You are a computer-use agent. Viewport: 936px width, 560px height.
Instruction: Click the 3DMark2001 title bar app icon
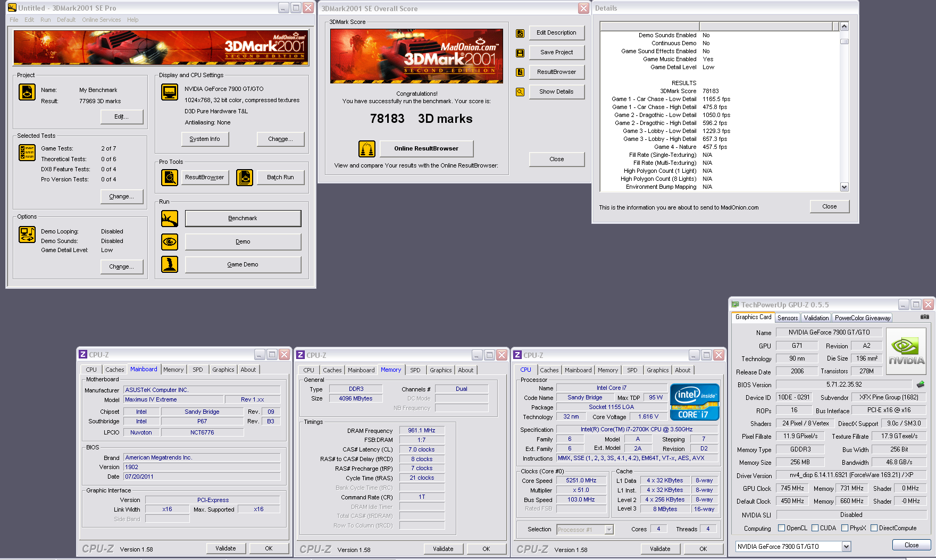12,8
